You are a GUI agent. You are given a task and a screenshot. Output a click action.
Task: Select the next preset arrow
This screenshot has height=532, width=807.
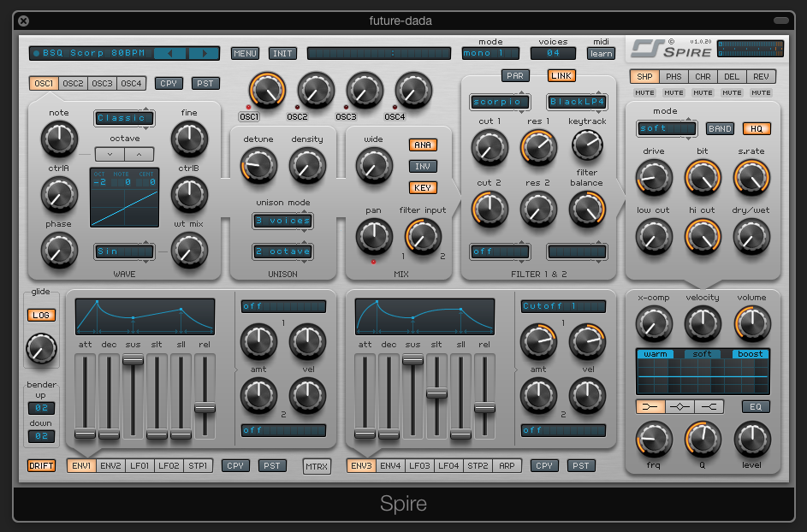[x=205, y=53]
